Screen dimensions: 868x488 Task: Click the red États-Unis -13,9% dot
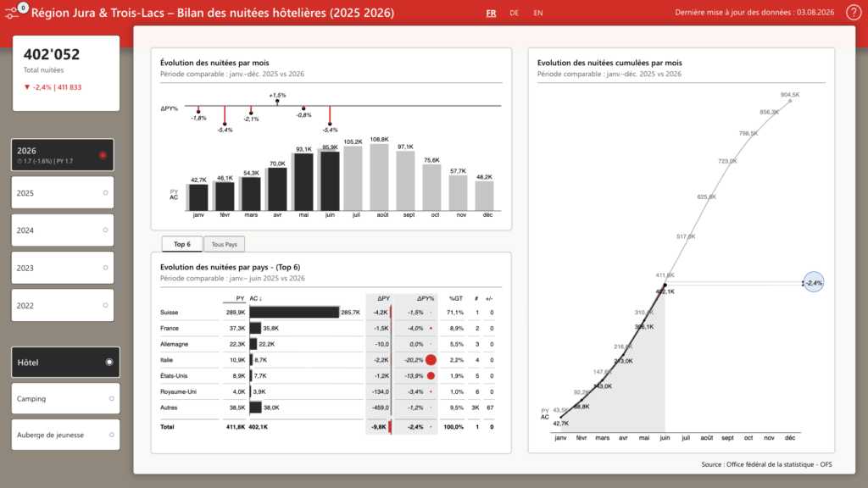point(431,375)
